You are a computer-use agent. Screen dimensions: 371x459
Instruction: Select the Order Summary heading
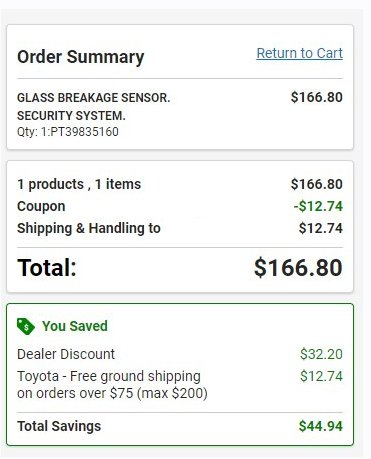coord(81,57)
